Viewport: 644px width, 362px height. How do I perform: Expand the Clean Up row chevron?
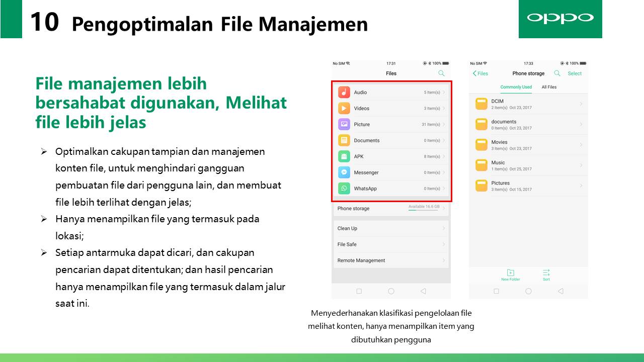tap(443, 228)
